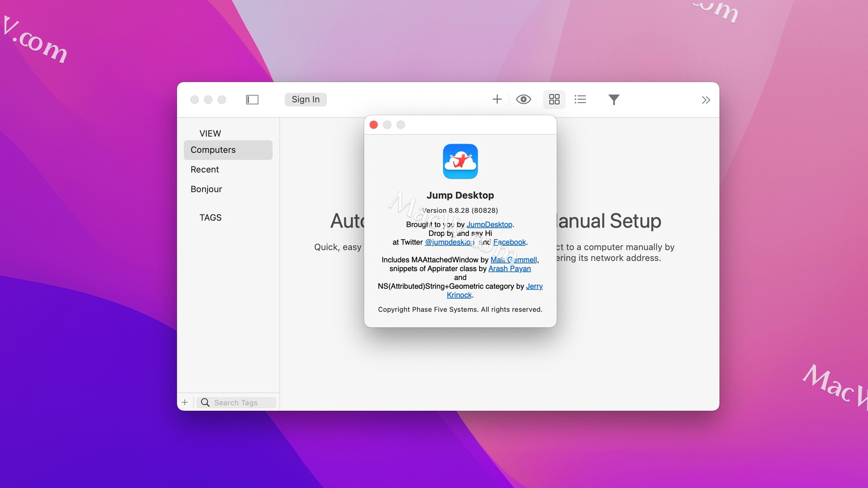Toggle the eye/monitor preview icon
The height and width of the screenshot is (488, 868).
524,99
